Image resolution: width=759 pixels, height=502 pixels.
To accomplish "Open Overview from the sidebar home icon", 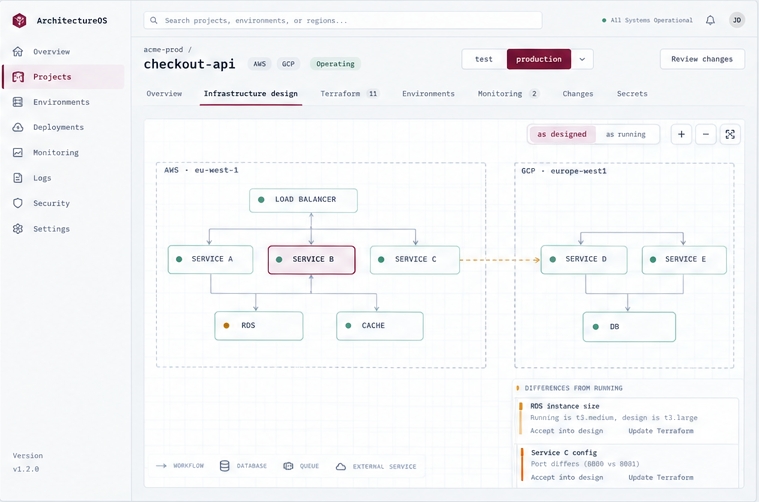I will (x=18, y=51).
